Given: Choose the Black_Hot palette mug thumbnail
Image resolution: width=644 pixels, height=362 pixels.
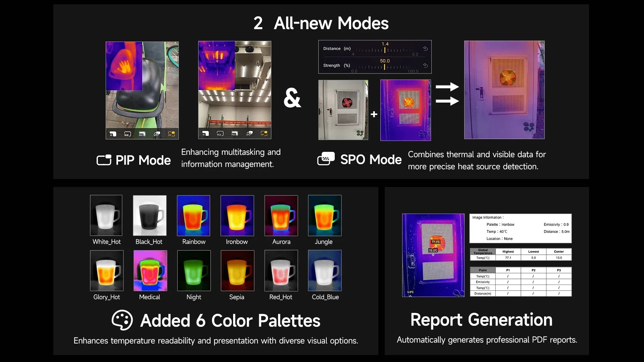Looking at the screenshot, I should click(150, 216).
